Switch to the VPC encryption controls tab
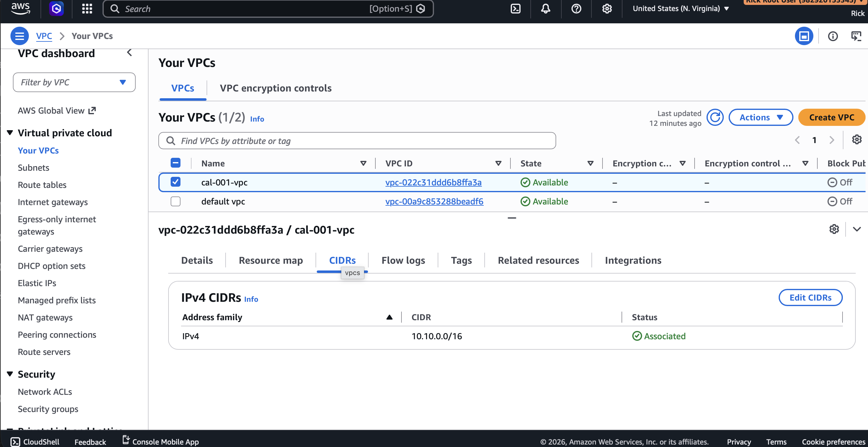This screenshot has width=868, height=447. coord(276,88)
